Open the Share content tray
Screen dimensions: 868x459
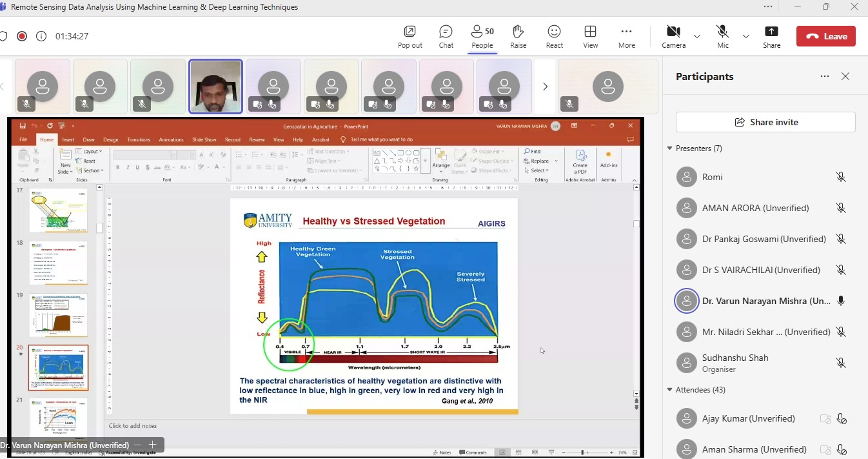(x=771, y=37)
